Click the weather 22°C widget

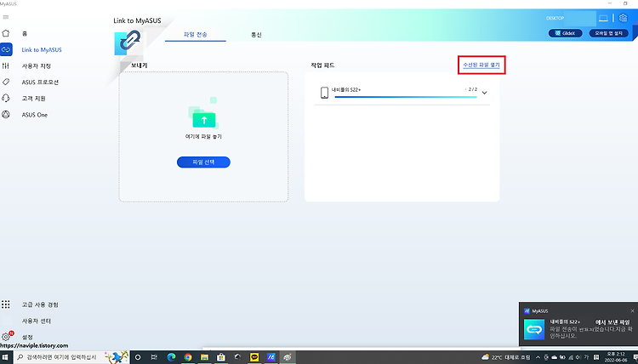[x=506, y=357]
